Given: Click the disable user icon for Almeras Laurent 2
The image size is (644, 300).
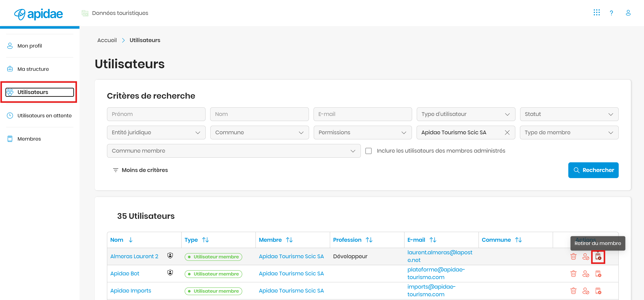Looking at the screenshot, I should [x=585, y=257].
